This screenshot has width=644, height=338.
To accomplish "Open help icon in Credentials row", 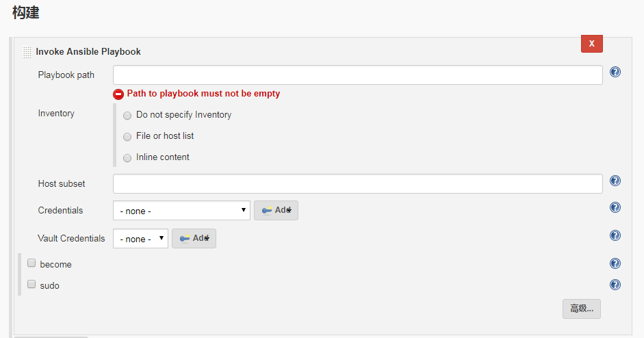I will 615,207.
